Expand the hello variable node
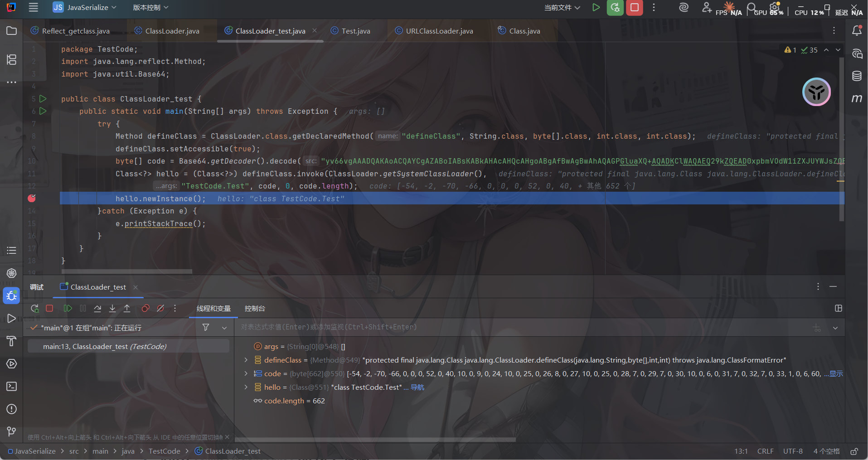The image size is (868, 460). (x=246, y=387)
